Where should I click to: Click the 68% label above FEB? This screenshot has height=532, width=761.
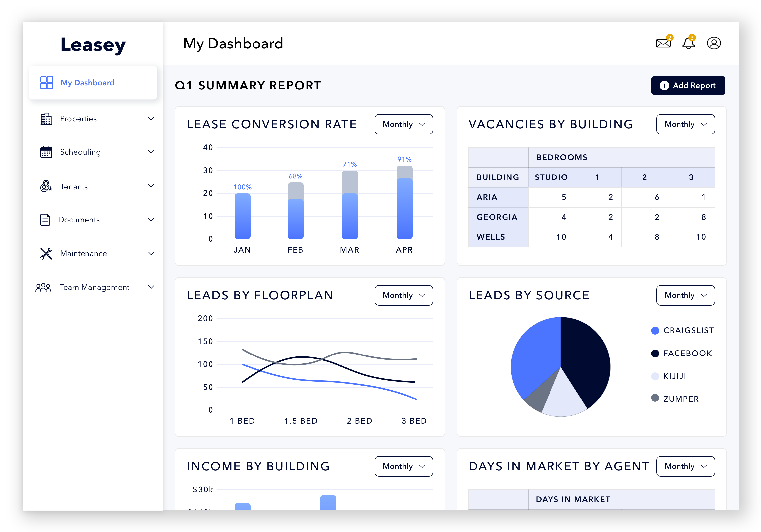[x=296, y=176]
